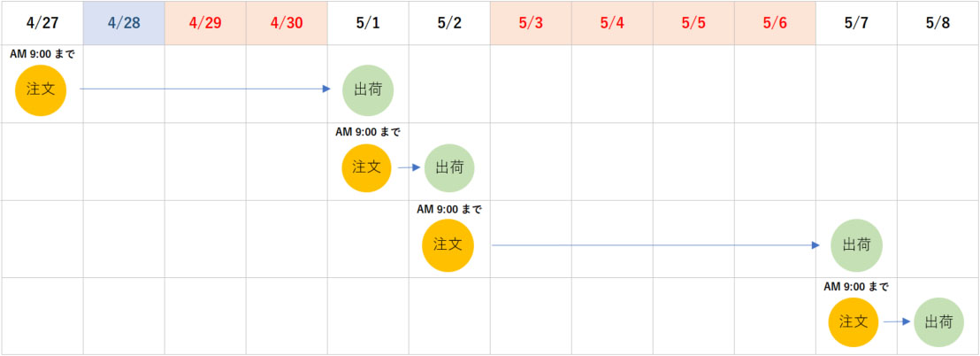Click the green 出荷 circle in the 5/7 column
The width and height of the screenshot is (980, 356).
pos(856,245)
